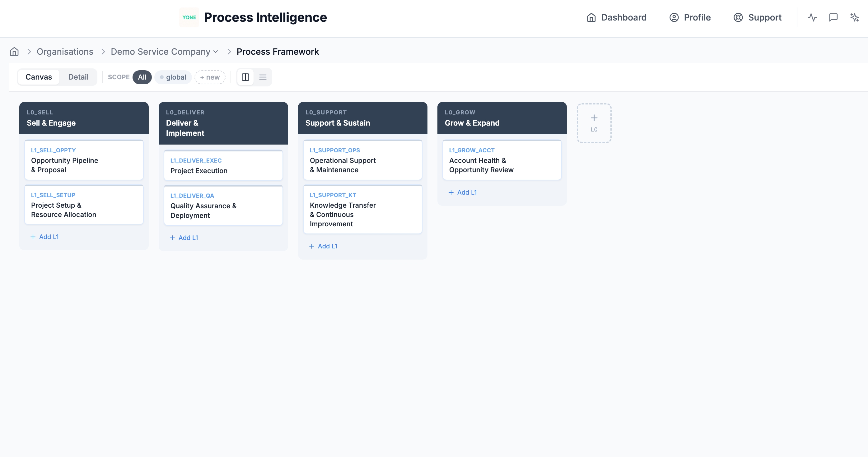Screen dimensions: 868x457
Task: Click the L1_DELIVER_EXEC code label
Action: [x=196, y=161]
